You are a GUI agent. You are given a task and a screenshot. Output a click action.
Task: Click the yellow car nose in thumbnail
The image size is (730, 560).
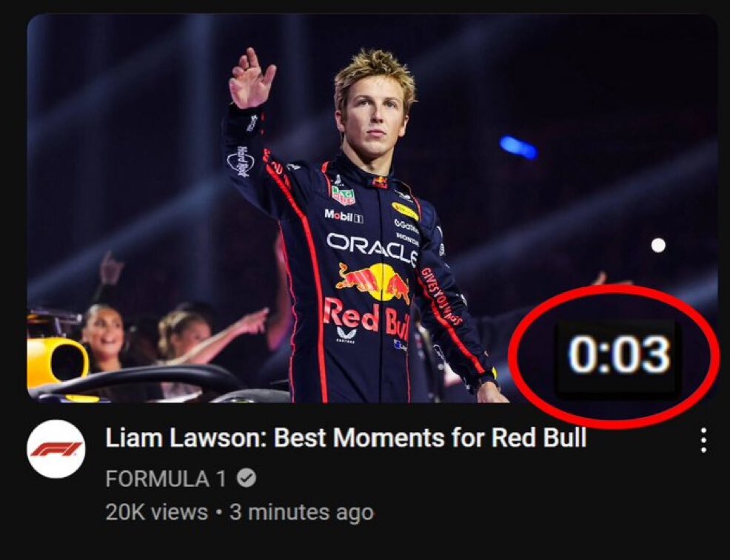click(x=56, y=362)
